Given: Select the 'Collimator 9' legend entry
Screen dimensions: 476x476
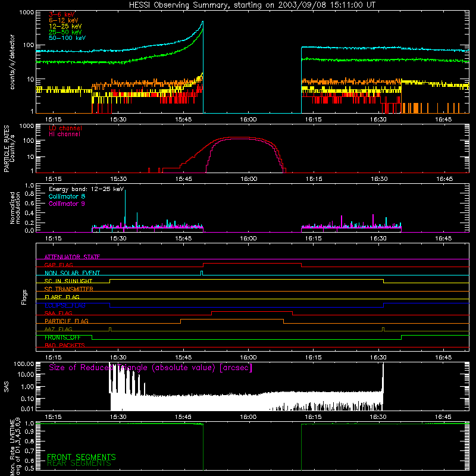Looking at the screenshot, I should coord(67,203).
